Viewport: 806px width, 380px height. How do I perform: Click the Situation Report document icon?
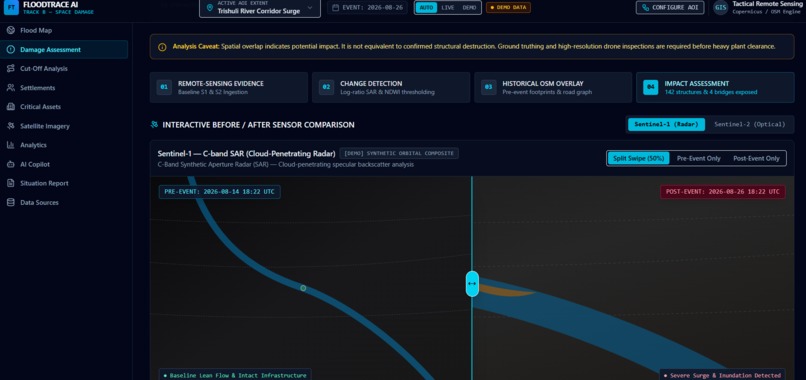[10, 183]
